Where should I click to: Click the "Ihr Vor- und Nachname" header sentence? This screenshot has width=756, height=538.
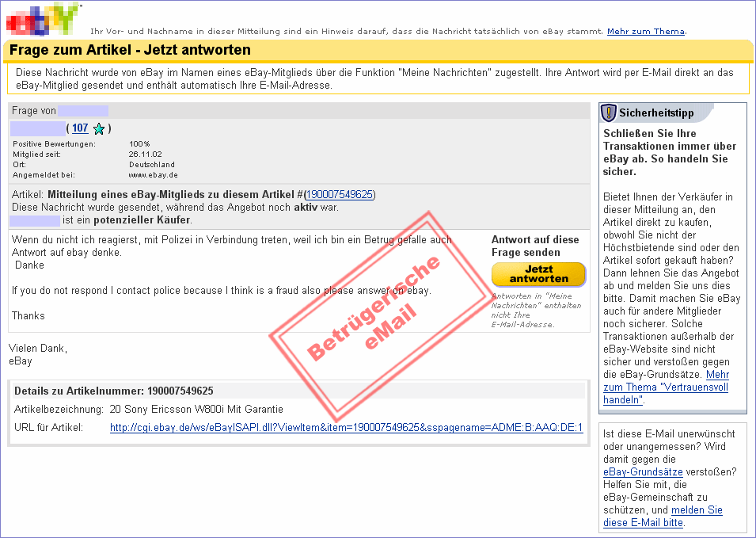347,32
